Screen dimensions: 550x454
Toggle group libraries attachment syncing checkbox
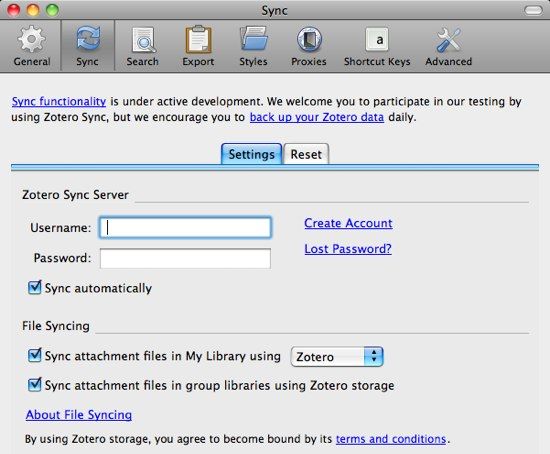click(x=35, y=385)
